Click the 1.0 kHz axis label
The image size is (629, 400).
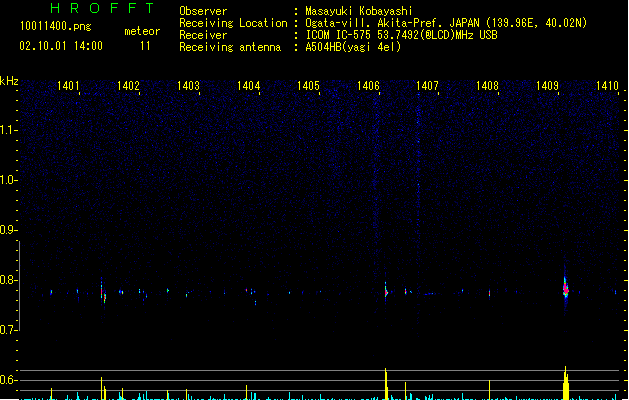click(8, 180)
